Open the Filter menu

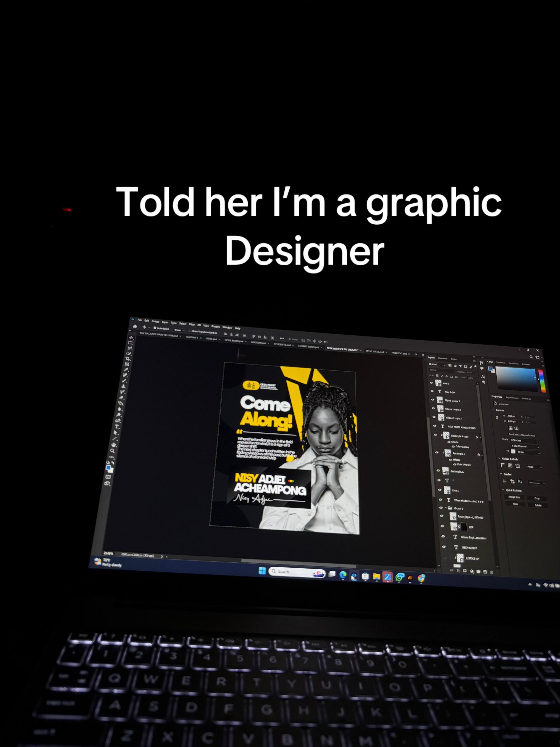point(192,324)
